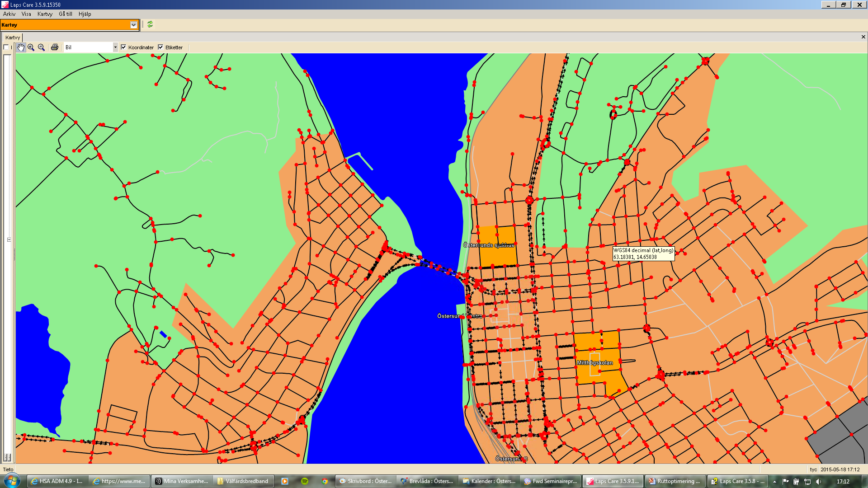Open the Windows Start button

[x=12, y=481]
